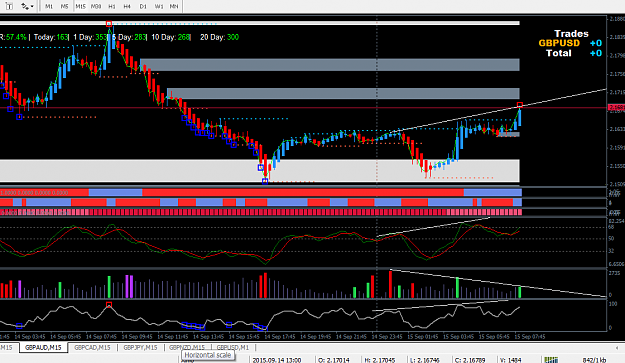Open the GBPAUD,M15 chart tab
This screenshot has height=363, width=625.
click(x=43, y=347)
